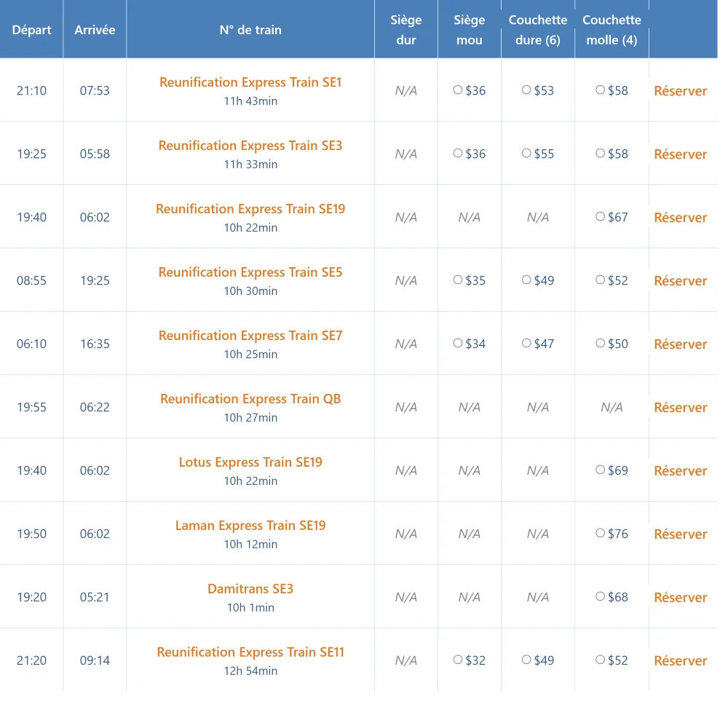728x707 pixels.
Task: Pick $35 soft seat on train SE5
Action: [458, 280]
